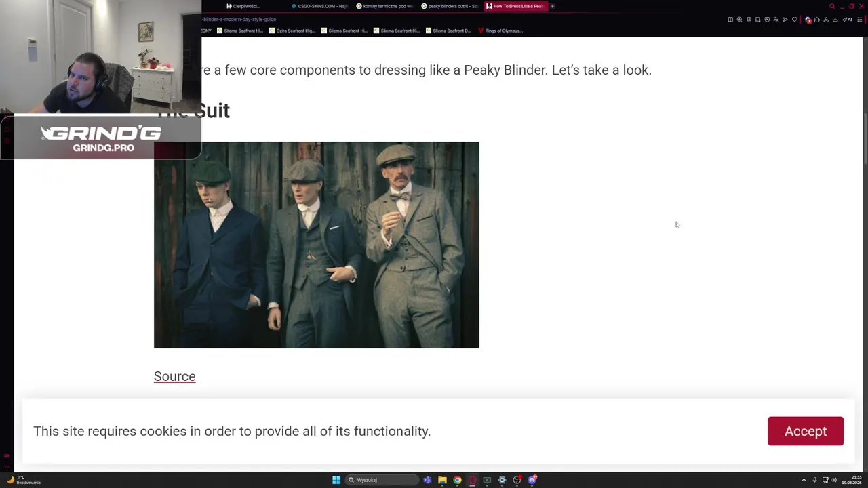
Task: Click the pin icon in address bar
Action: (x=749, y=20)
